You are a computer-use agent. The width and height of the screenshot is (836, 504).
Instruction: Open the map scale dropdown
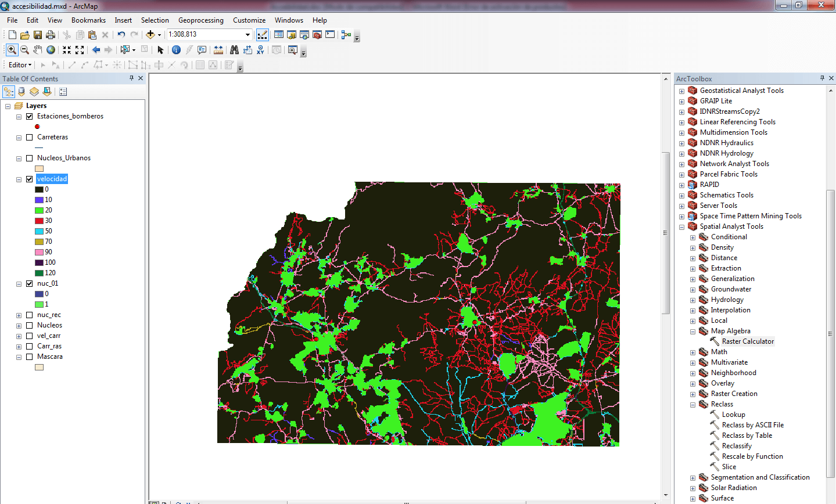click(247, 35)
